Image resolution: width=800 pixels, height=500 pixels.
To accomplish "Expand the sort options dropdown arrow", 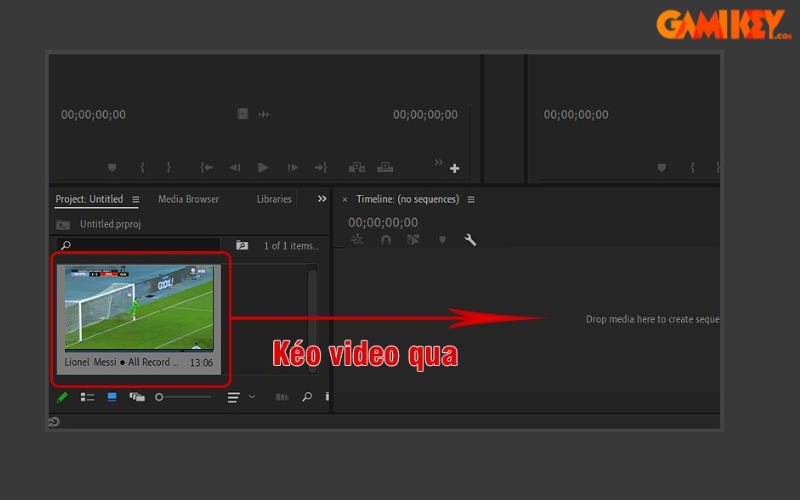I will [x=252, y=396].
